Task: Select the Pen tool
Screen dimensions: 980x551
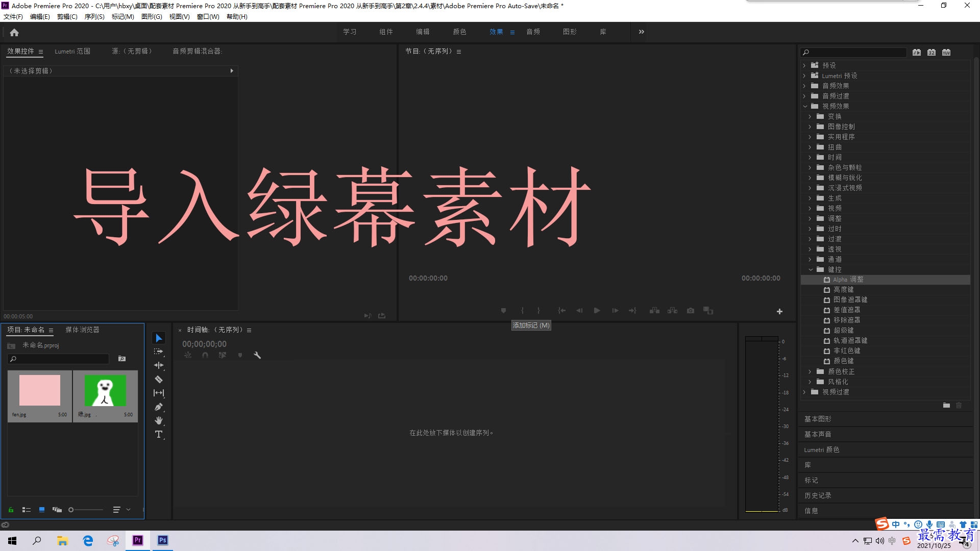Action: pos(159,407)
